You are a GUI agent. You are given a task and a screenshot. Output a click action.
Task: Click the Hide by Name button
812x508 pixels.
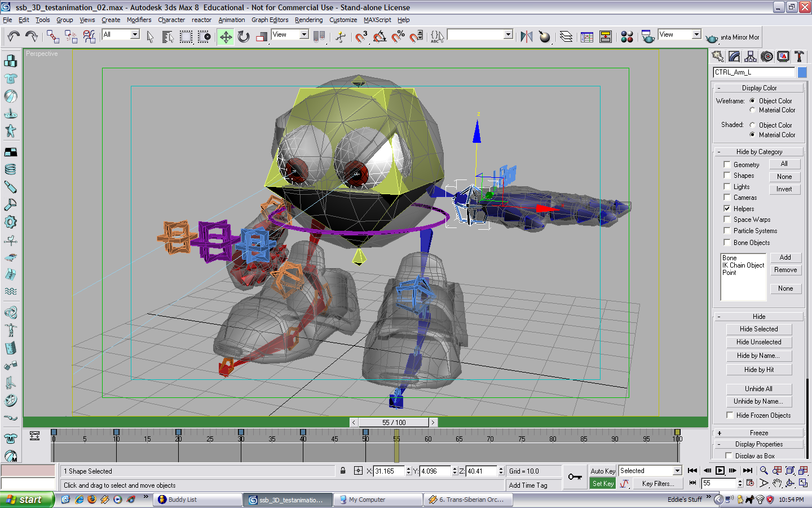pos(759,356)
